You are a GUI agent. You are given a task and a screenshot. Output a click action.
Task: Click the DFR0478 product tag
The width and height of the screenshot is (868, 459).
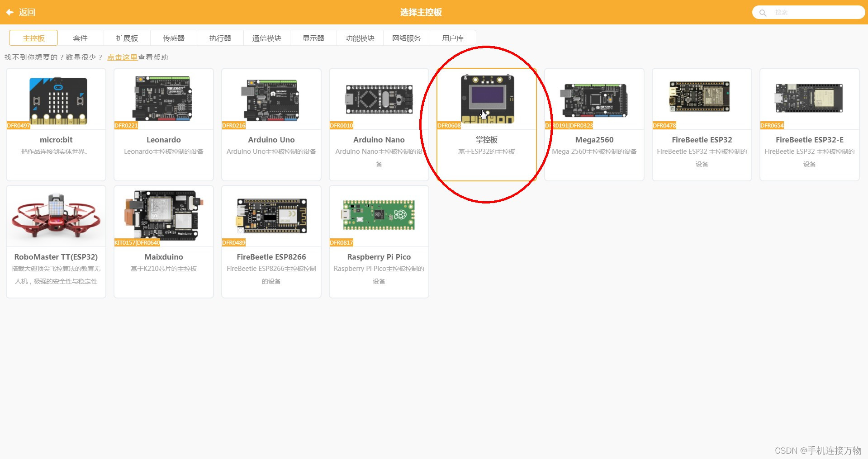664,126
